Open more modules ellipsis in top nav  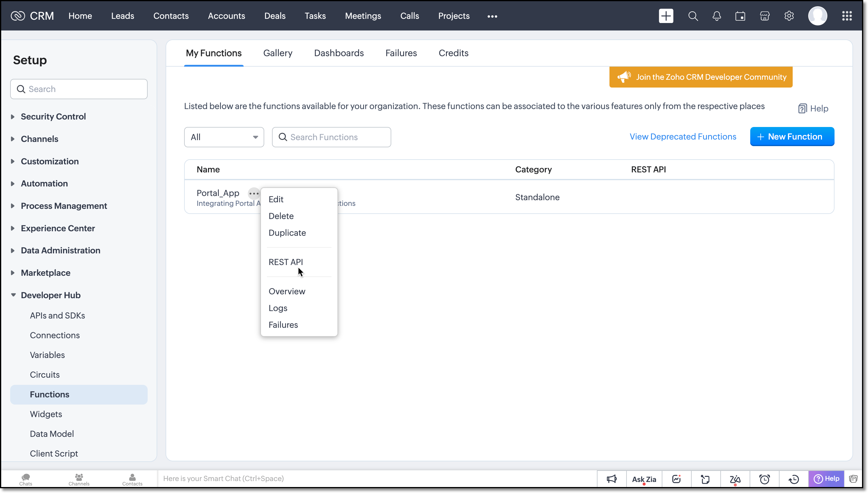click(492, 16)
